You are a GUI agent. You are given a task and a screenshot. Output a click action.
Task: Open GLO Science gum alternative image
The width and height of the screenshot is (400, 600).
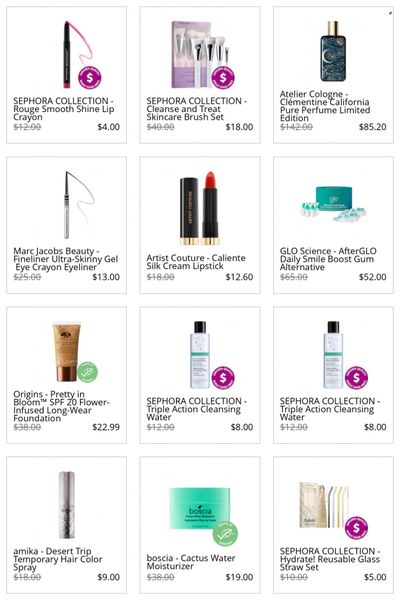pyautogui.click(x=333, y=204)
